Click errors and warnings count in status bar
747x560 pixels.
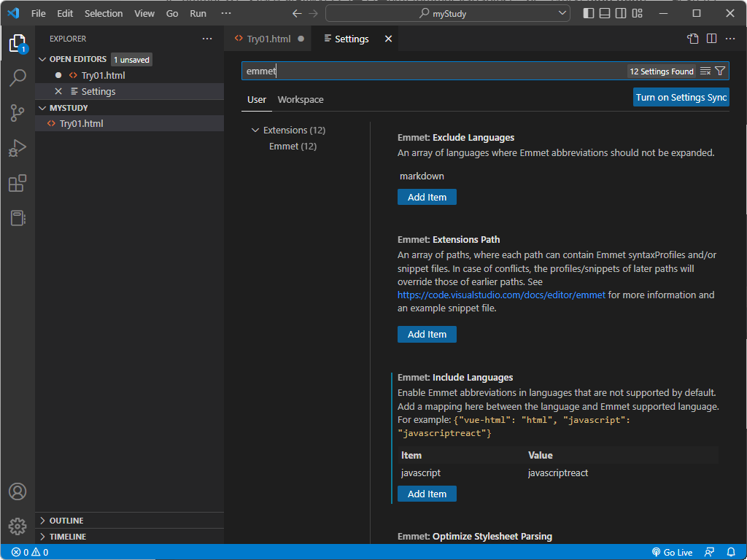29,553
